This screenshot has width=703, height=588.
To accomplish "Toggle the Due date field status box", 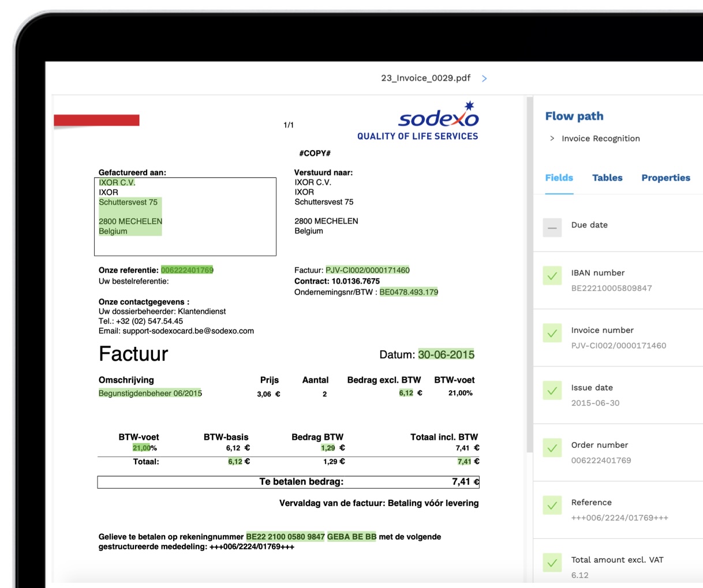I will pyautogui.click(x=552, y=228).
